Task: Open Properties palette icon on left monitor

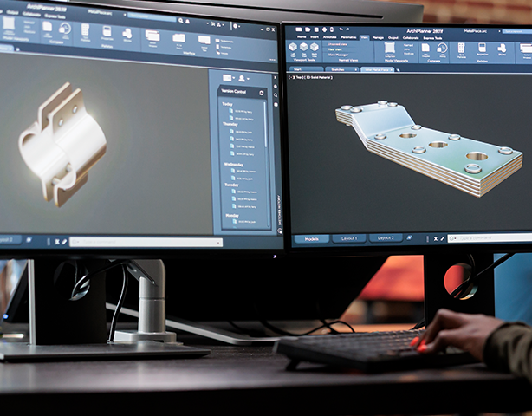Action: pyautogui.click(x=107, y=31)
